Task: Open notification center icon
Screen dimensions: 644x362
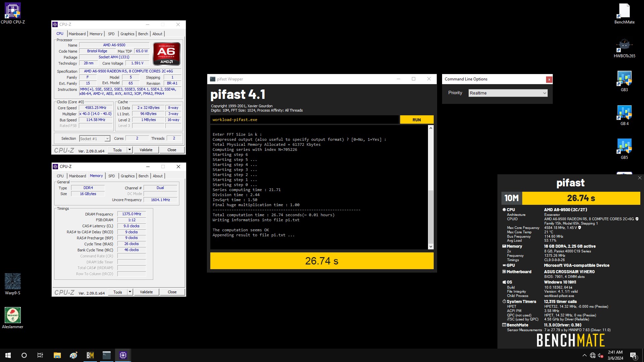Action: point(633,355)
